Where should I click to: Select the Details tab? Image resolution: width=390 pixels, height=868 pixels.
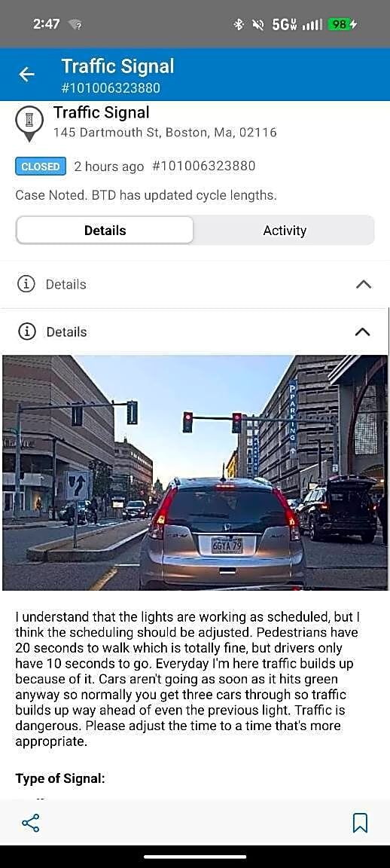pyautogui.click(x=105, y=231)
